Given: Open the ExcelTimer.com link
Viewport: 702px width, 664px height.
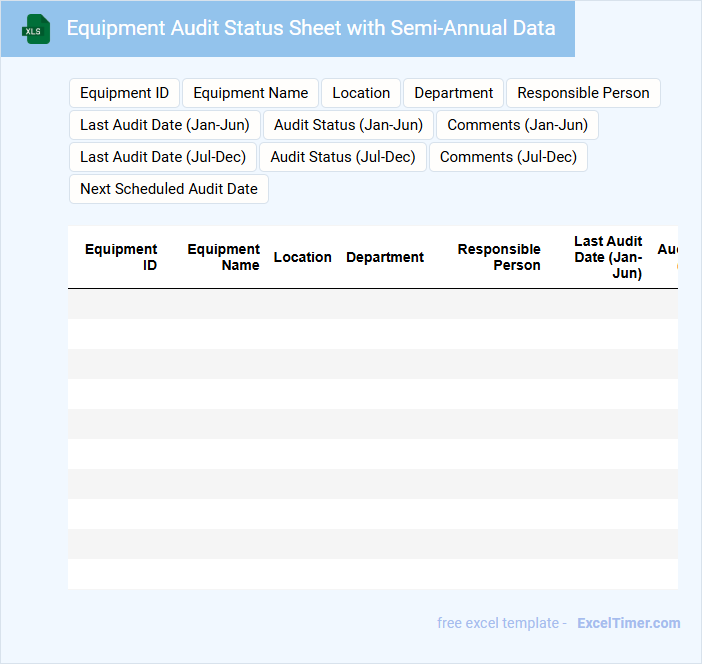Looking at the screenshot, I should tap(628, 623).
